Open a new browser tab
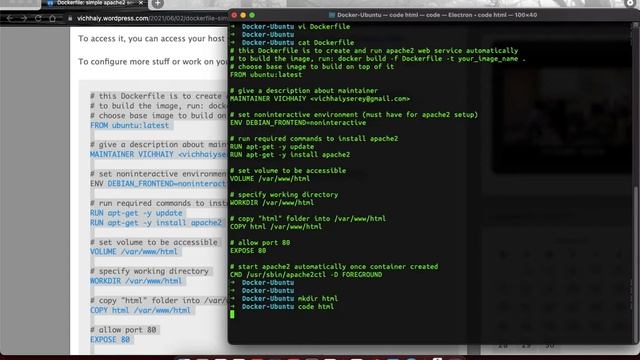640x360 pixels. click(158, 4)
